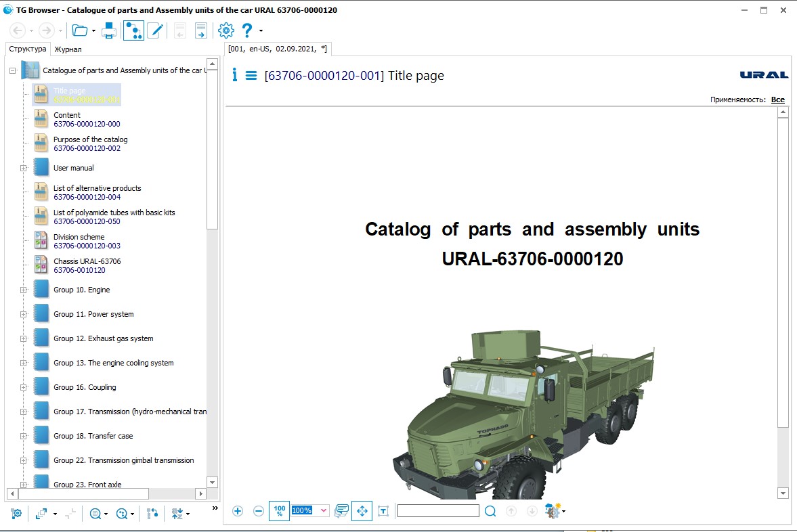Open List of polyamide tubes with basic kits
The width and height of the screenshot is (797, 532).
point(114,217)
